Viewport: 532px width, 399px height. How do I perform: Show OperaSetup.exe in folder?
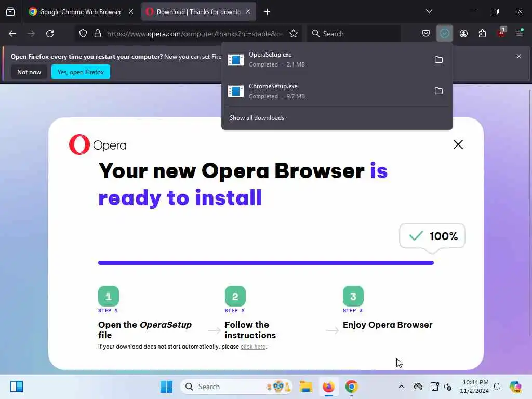[438, 59]
